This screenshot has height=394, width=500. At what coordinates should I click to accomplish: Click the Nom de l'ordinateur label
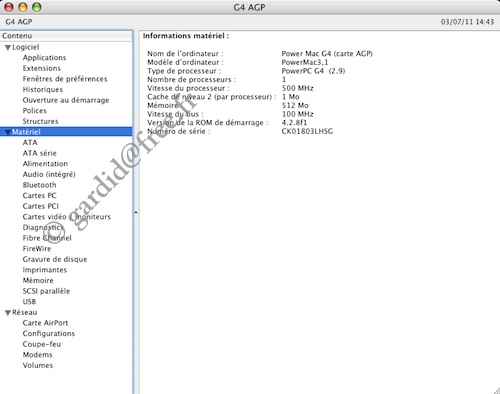185,54
